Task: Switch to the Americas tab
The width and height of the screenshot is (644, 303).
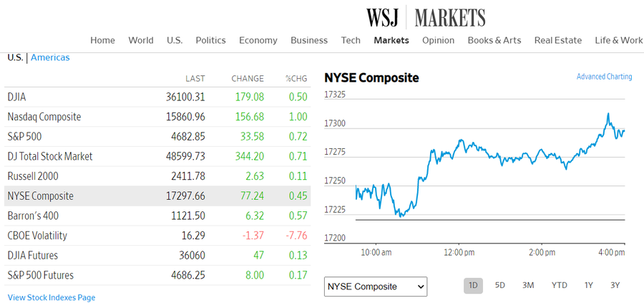Action: click(50, 57)
